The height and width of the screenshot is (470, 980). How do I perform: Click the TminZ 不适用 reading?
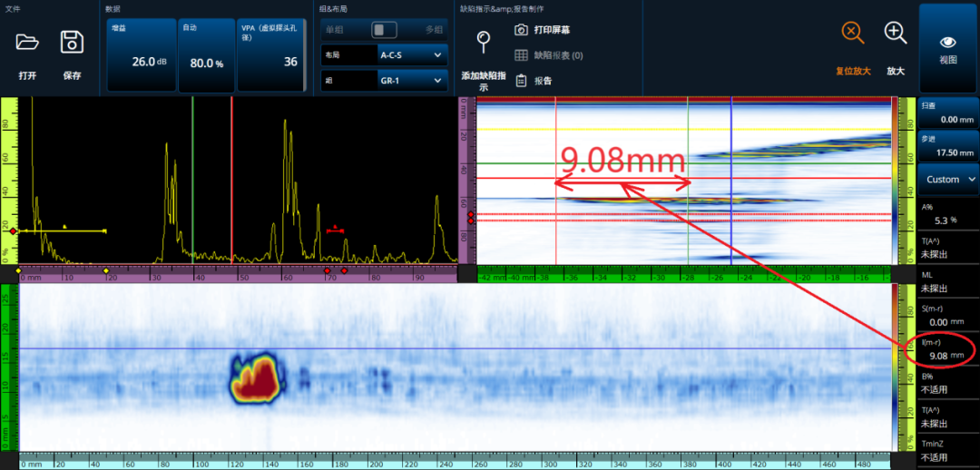point(947,451)
